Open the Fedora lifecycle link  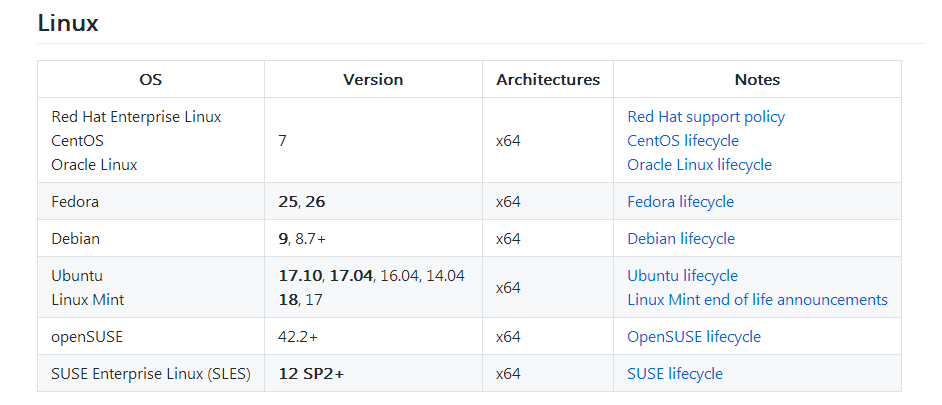point(680,201)
